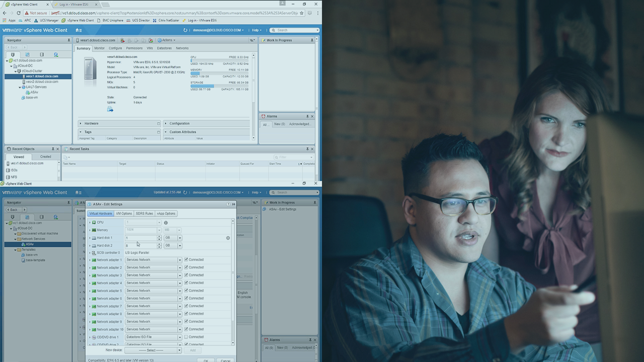644x362 pixels.
Task: Click the Home menu icon in the upper vSphere header
Action: 78,30
